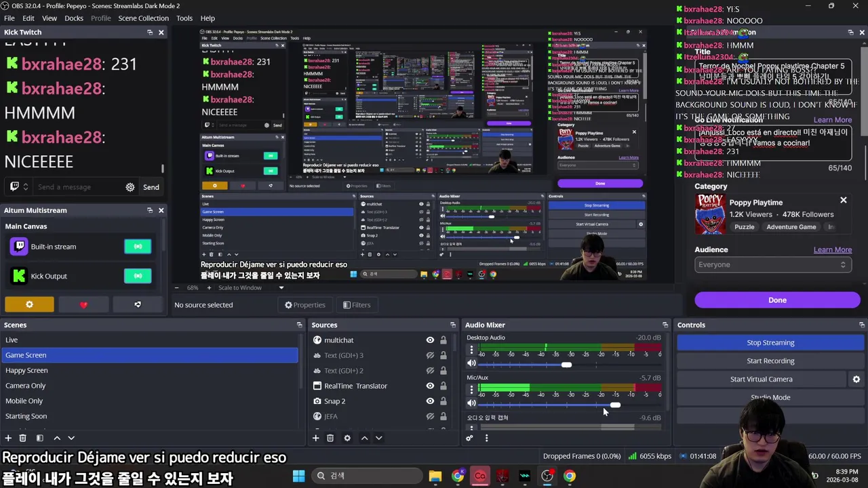The width and height of the screenshot is (868, 488).
Task: Hide the RealTime Translator source
Action: tap(430, 386)
